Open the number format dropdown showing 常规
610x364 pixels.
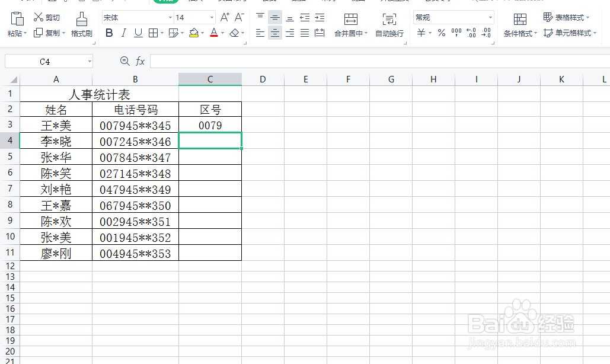coord(490,17)
